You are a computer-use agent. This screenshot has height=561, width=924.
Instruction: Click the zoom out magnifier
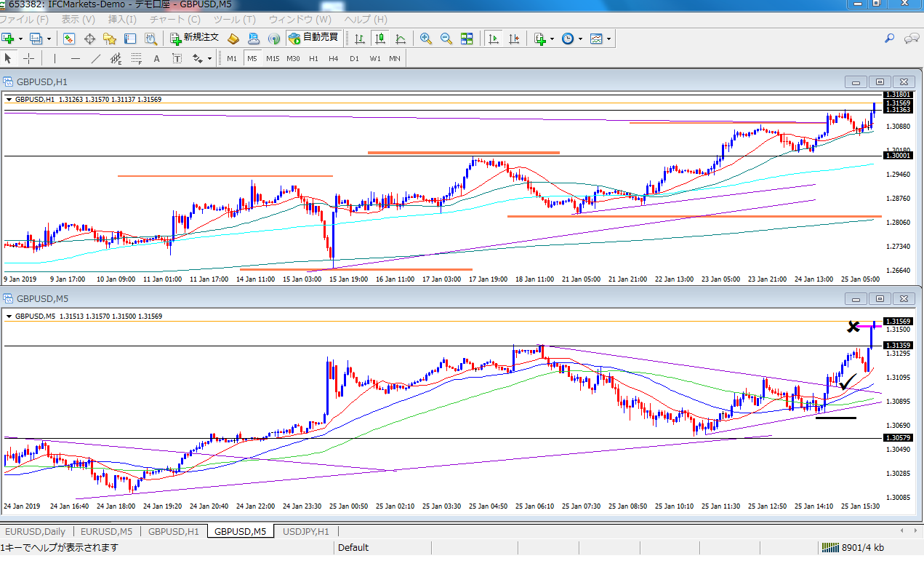pyautogui.click(x=446, y=38)
